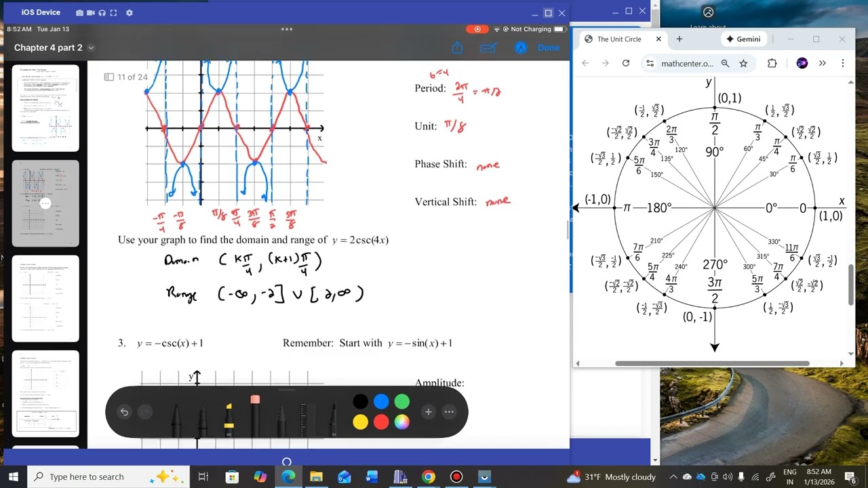Expand the Chapter 4 part 2 title menu
The width and height of the screenshot is (868, 488).
click(x=91, y=48)
